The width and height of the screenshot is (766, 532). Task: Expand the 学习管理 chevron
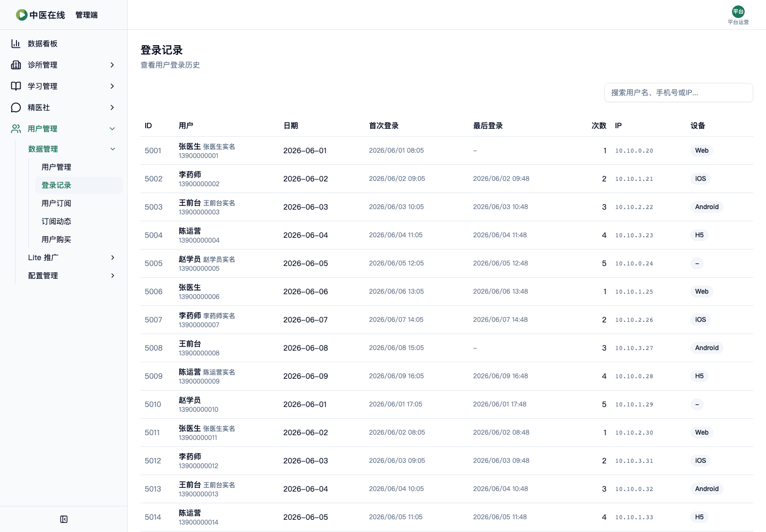[x=112, y=86]
